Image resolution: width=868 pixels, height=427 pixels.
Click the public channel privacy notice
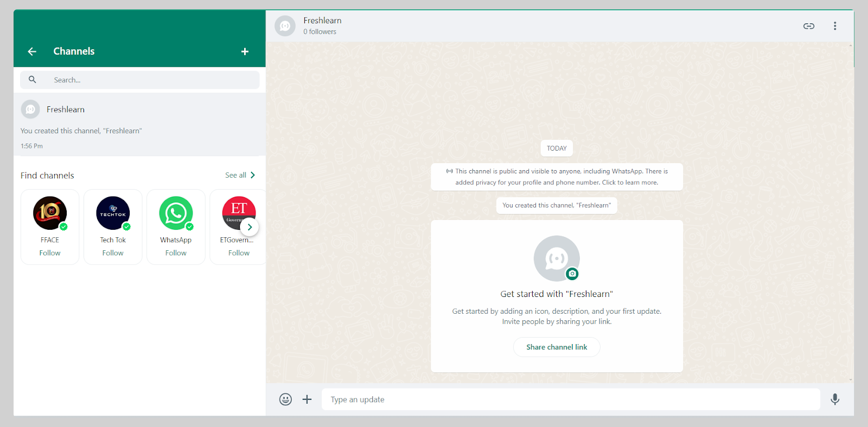point(557,177)
